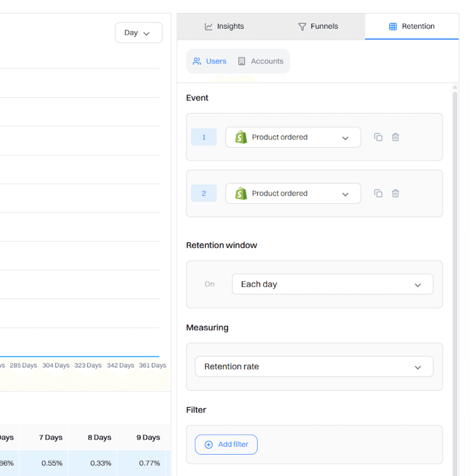Click the 361 Days axis label

153,365
